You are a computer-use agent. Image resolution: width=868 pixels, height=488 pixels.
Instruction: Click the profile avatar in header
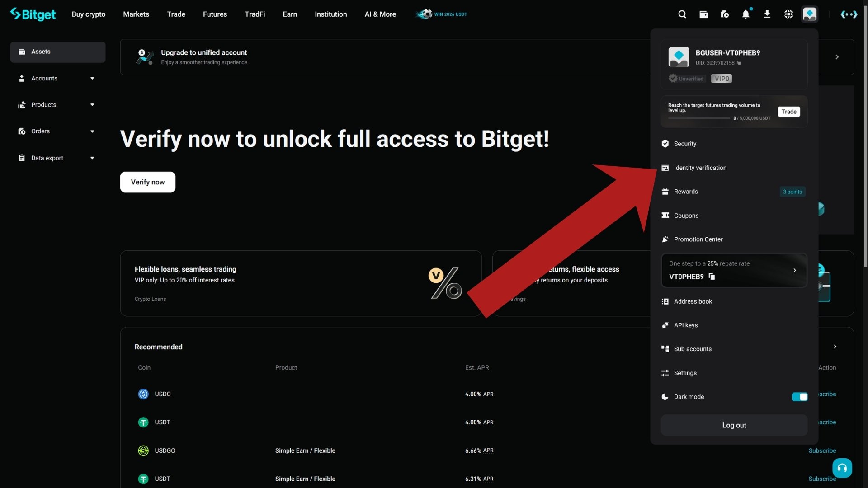coord(810,14)
